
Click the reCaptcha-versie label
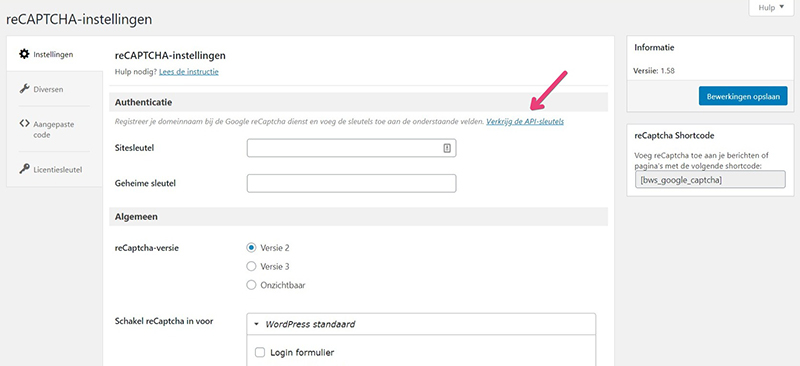click(x=147, y=248)
